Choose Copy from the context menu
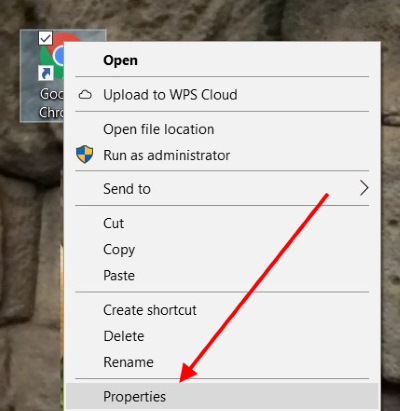 coord(222,249)
